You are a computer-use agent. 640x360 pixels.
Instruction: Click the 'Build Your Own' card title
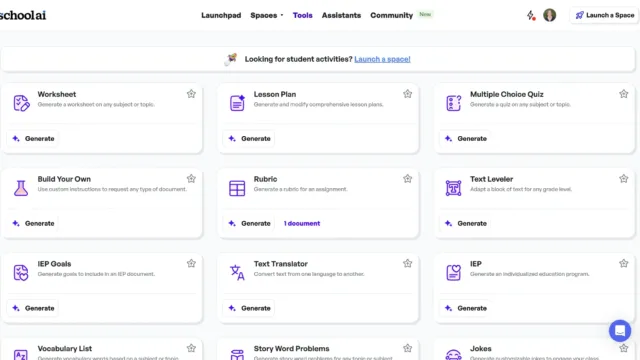tap(64, 179)
